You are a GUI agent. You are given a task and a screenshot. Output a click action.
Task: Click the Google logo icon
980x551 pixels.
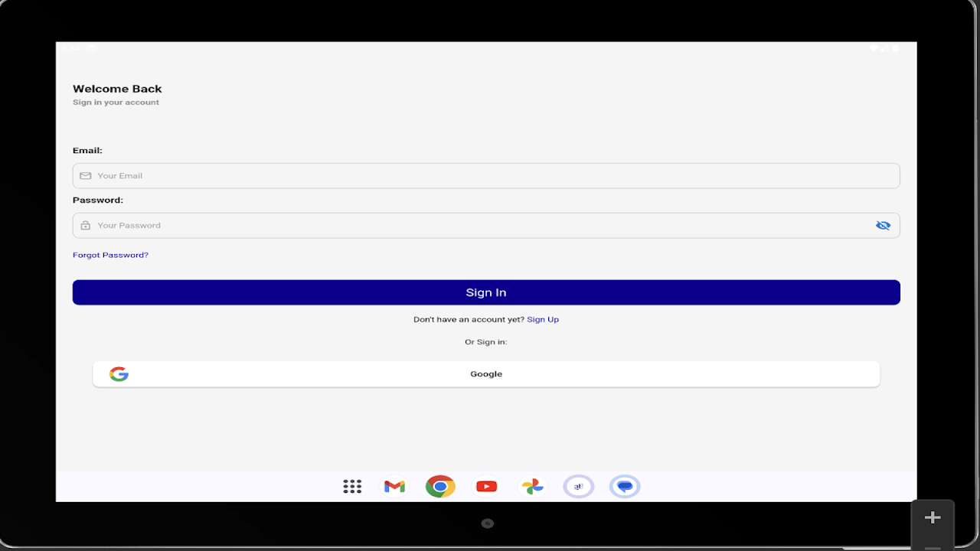pos(119,374)
